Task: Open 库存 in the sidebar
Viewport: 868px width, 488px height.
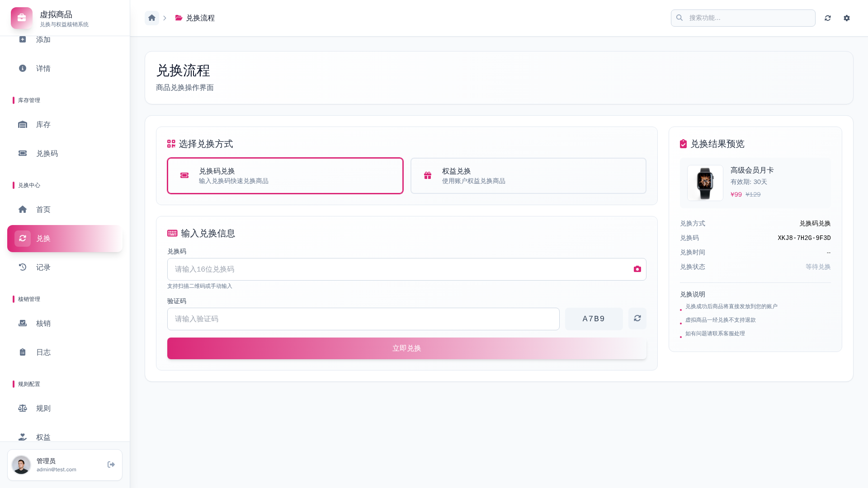Action: tap(43, 125)
